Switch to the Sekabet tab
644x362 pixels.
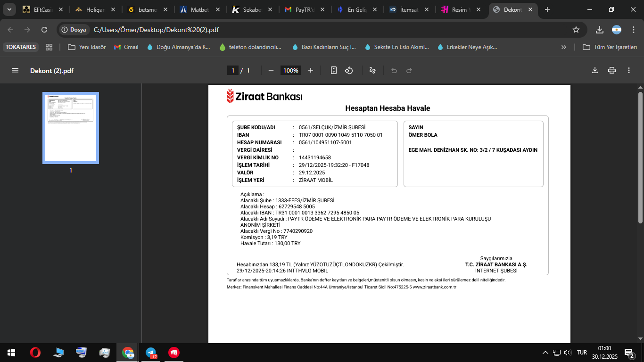252,9
